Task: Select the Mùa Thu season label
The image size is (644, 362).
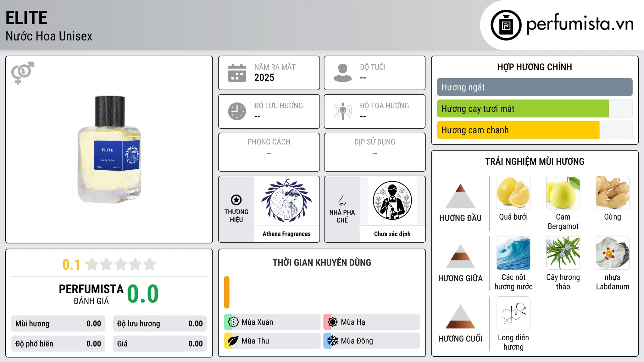Action: coord(255,341)
